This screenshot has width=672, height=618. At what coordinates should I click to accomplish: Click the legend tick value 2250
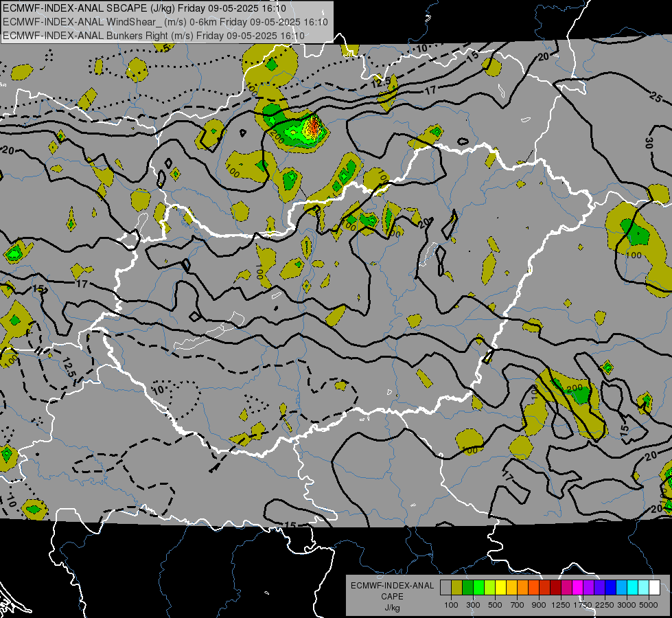click(x=604, y=605)
